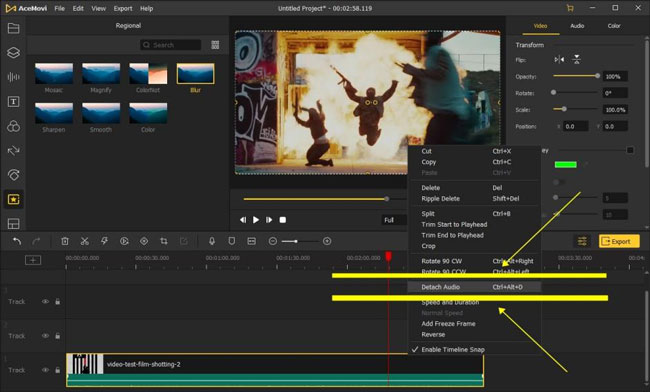The height and width of the screenshot is (392, 650).
Task: Select the video-test-film-shooting-2 clip on timeline
Action: point(275,370)
